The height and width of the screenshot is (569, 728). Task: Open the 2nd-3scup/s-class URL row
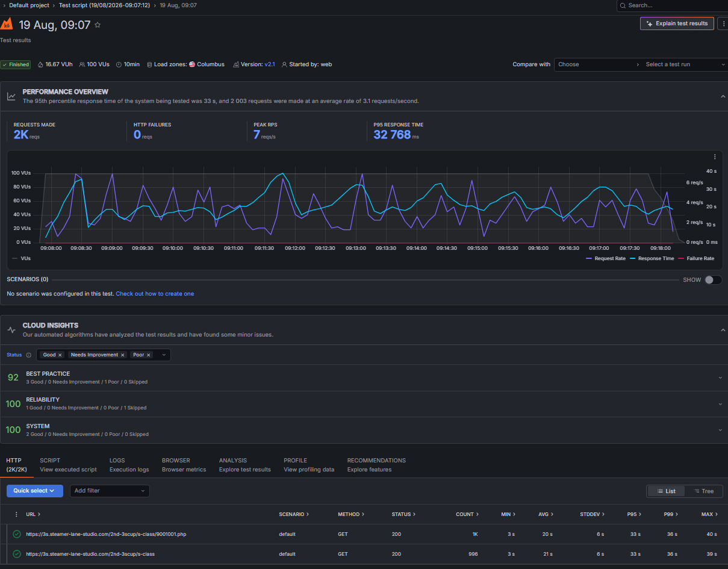[90, 554]
